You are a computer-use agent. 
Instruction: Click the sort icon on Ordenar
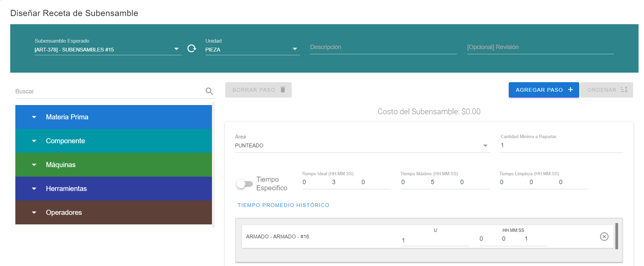pyautogui.click(x=624, y=90)
